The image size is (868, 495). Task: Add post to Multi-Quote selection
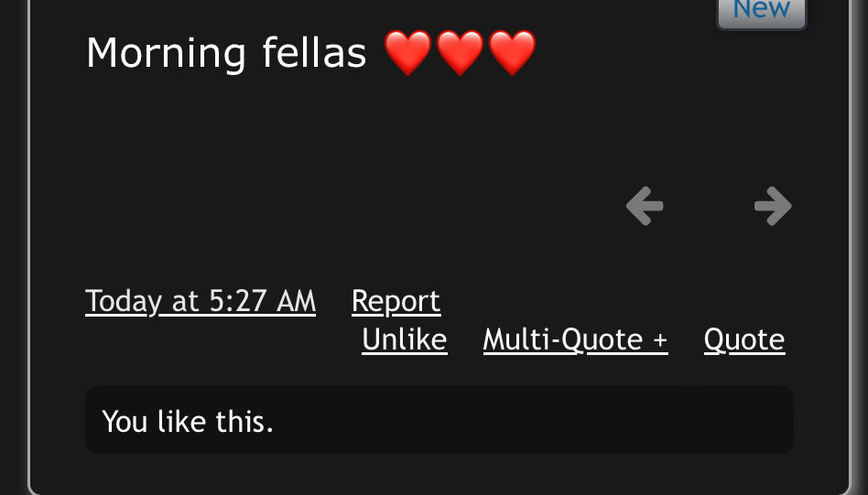pyautogui.click(x=576, y=339)
